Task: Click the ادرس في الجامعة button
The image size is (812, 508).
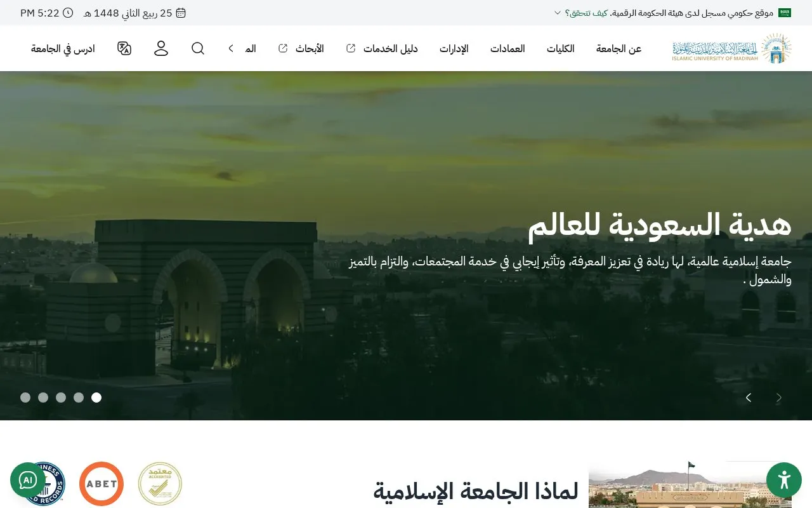Action: (x=63, y=48)
